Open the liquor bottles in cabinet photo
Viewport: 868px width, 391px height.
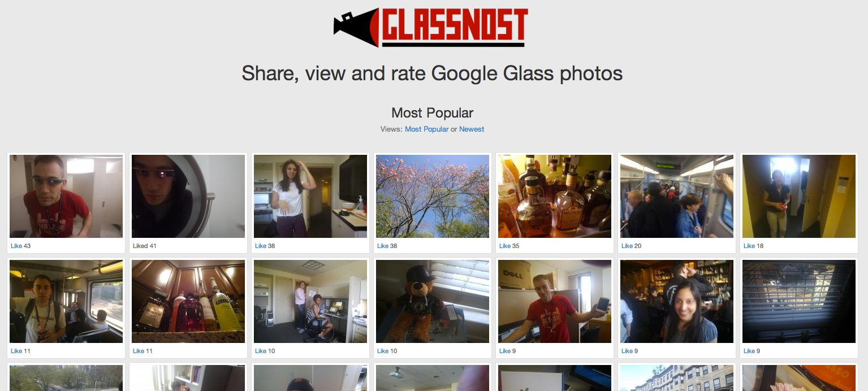click(x=188, y=301)
